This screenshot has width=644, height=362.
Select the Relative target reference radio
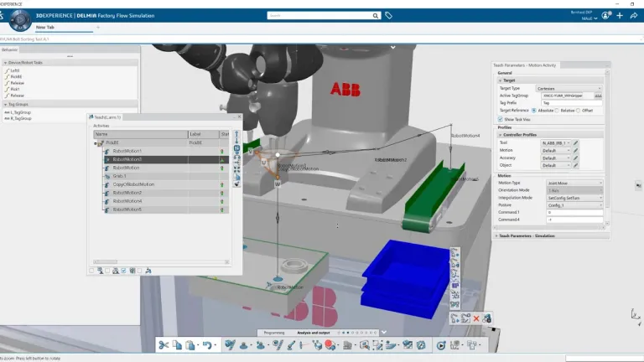coord(557,111)
